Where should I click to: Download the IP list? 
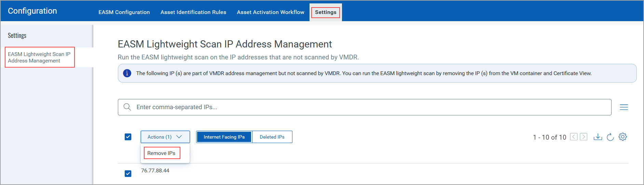click(x=598, y=137)
